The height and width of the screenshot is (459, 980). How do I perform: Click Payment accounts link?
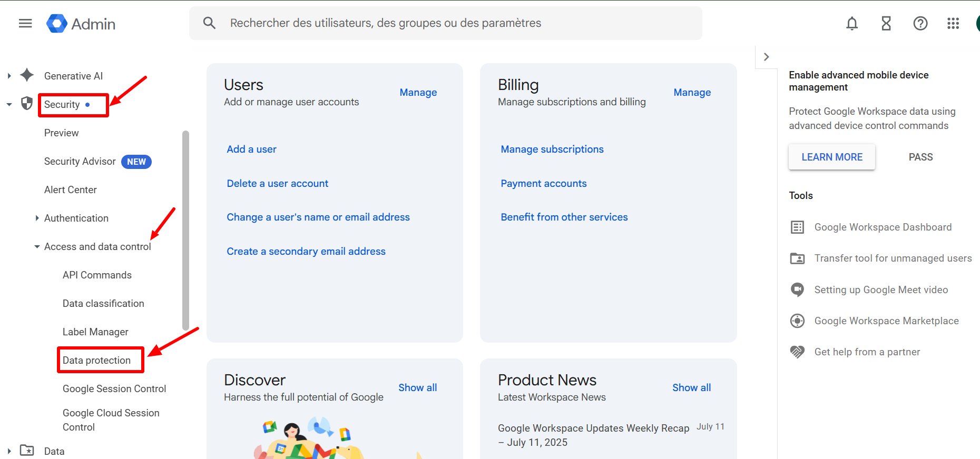click(x=543, y=183)
